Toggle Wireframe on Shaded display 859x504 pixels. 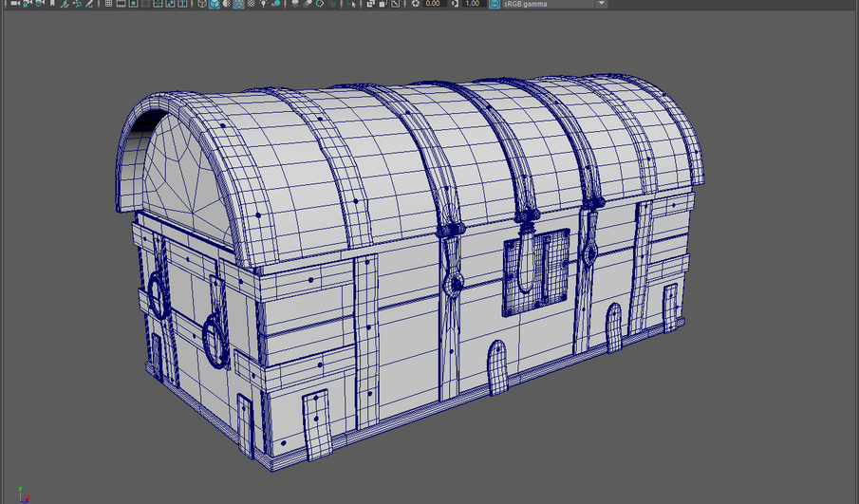point(239,4)
